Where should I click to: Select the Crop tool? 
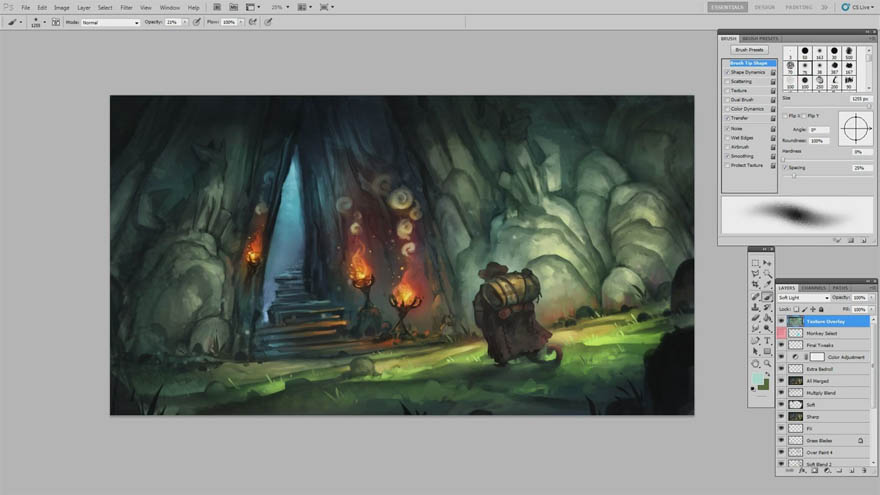click(755, 285)
